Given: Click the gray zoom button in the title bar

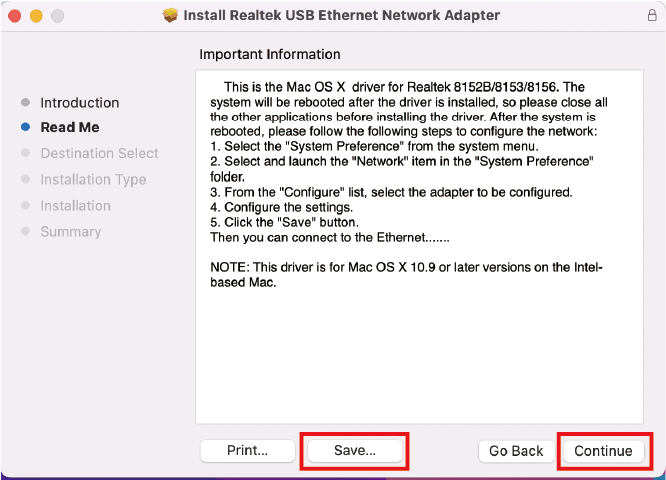Looking at the screenshot, I should pos(57,16).
